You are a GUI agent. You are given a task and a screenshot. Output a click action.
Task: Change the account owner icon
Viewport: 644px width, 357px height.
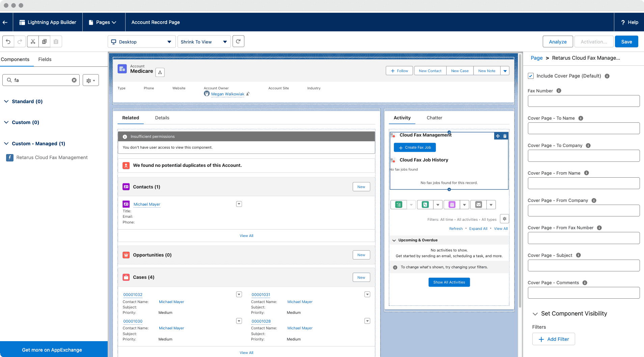248,94
